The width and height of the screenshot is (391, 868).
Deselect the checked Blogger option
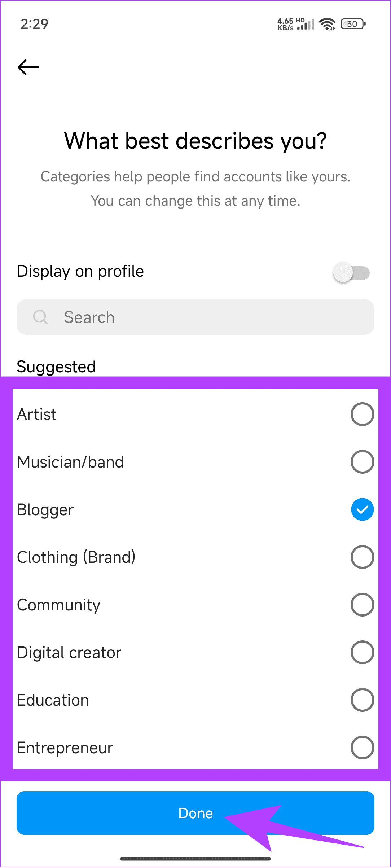point(362,509)
